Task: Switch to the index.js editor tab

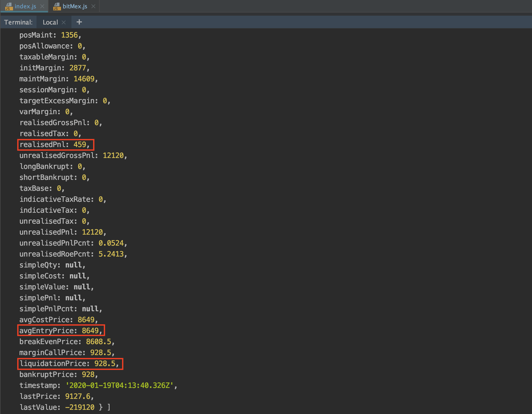Action: coord(25,6)
